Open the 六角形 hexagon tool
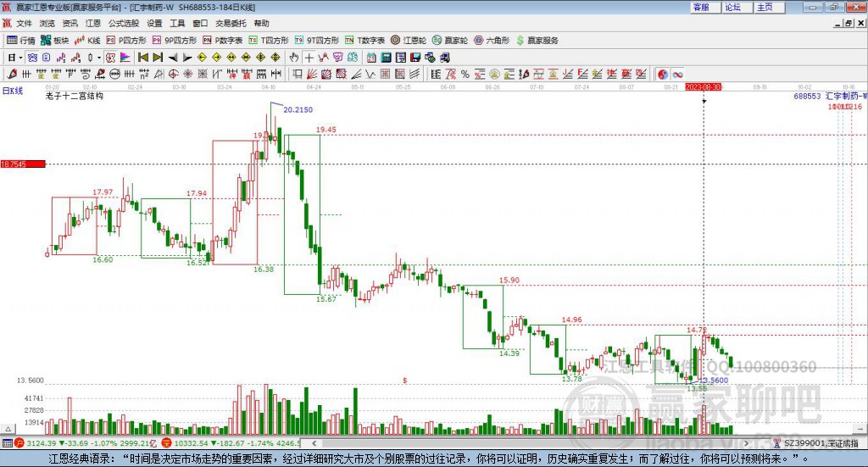Screen dimensions: 868x467 point(492,41)
